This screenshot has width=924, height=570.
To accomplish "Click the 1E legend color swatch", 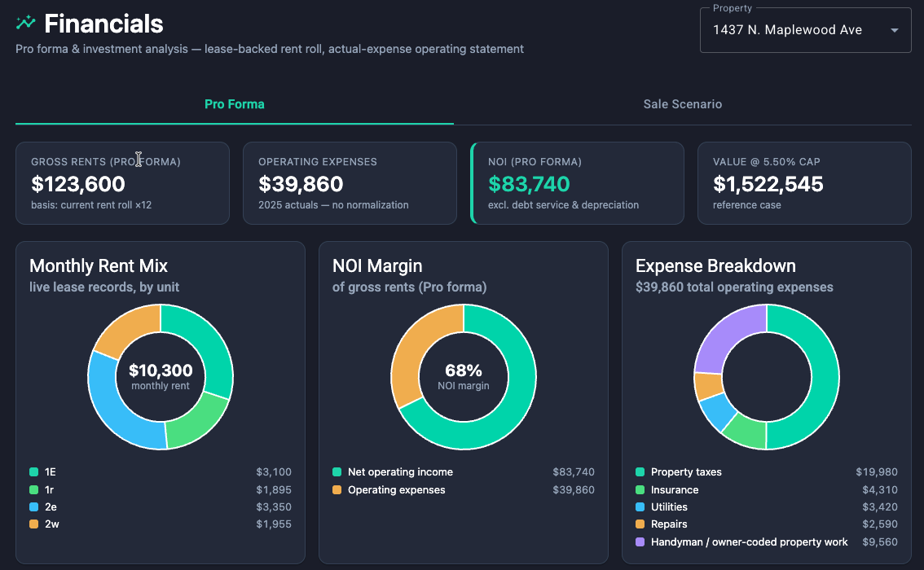I will [33, 471].
